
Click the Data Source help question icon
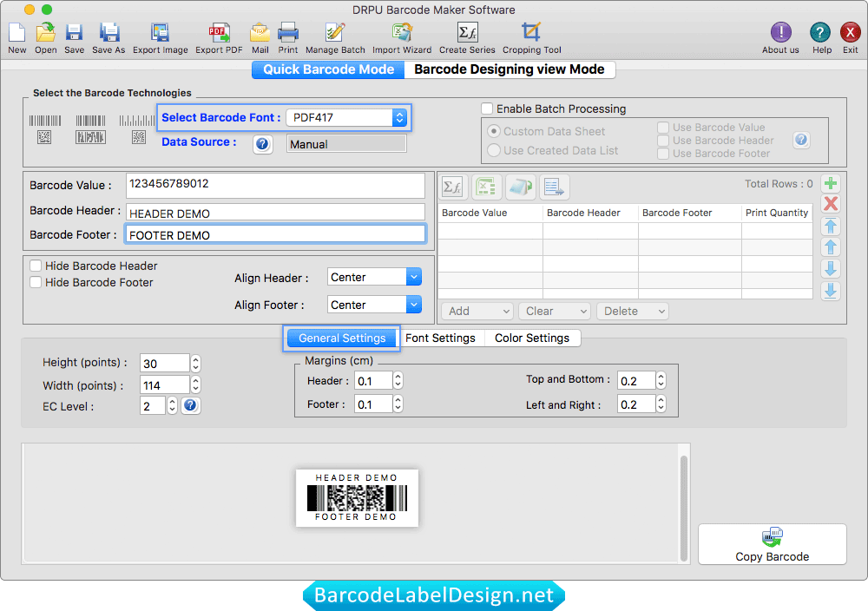[262, 144]
